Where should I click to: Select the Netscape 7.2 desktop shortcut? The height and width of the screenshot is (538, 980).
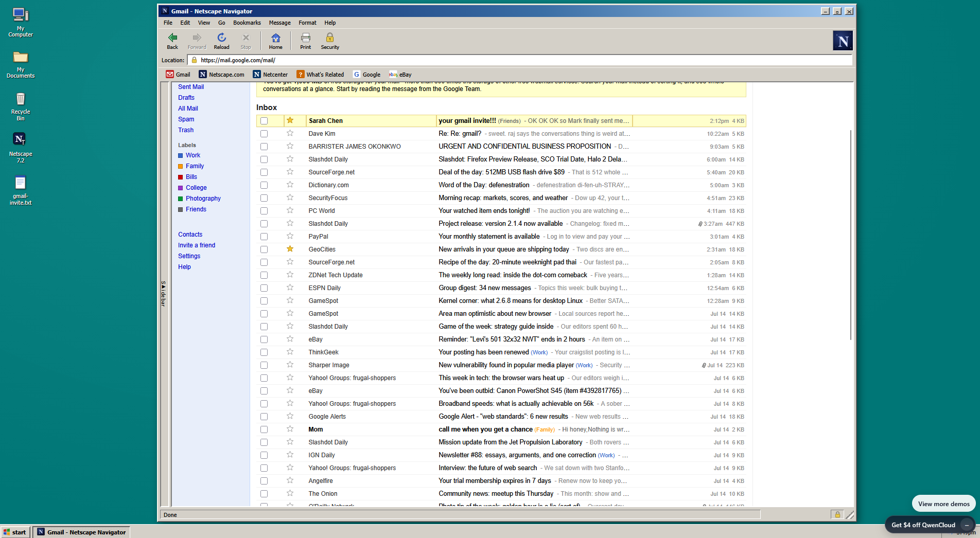[x=21, y=148]
